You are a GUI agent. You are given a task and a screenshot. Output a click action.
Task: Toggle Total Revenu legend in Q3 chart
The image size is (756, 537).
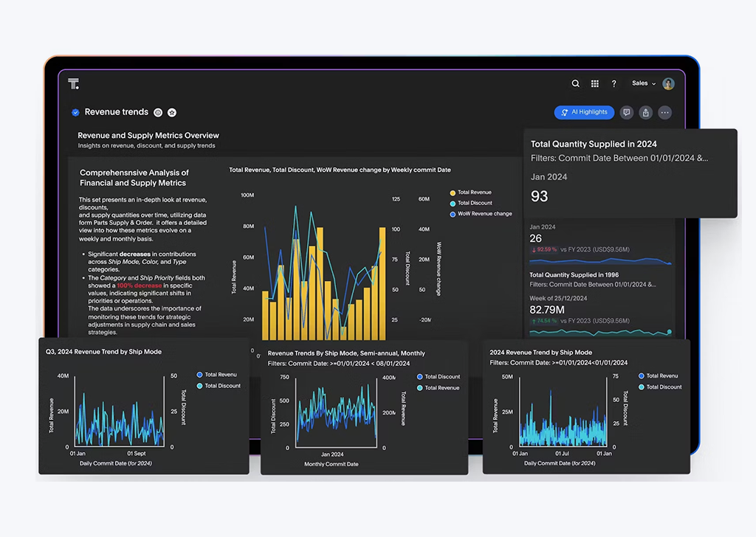216,375
